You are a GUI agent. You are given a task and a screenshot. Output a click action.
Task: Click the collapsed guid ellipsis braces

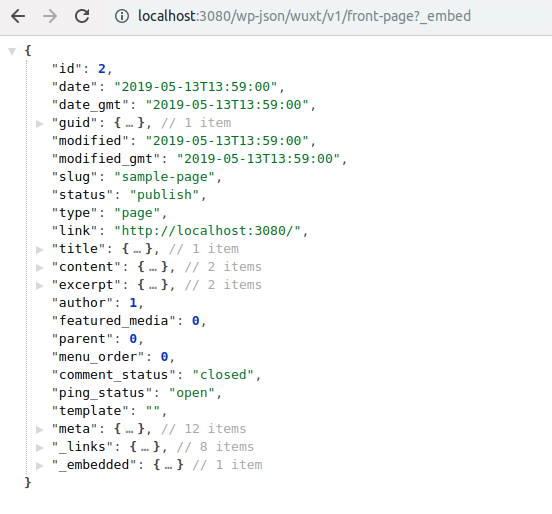pyautogui.click(x=129, y=123)
